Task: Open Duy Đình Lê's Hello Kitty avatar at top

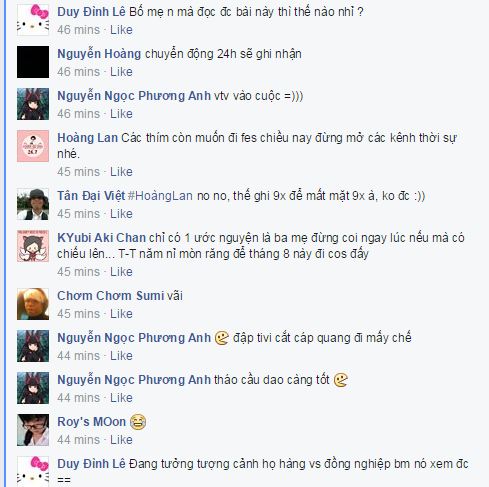Action: point(33,20)
